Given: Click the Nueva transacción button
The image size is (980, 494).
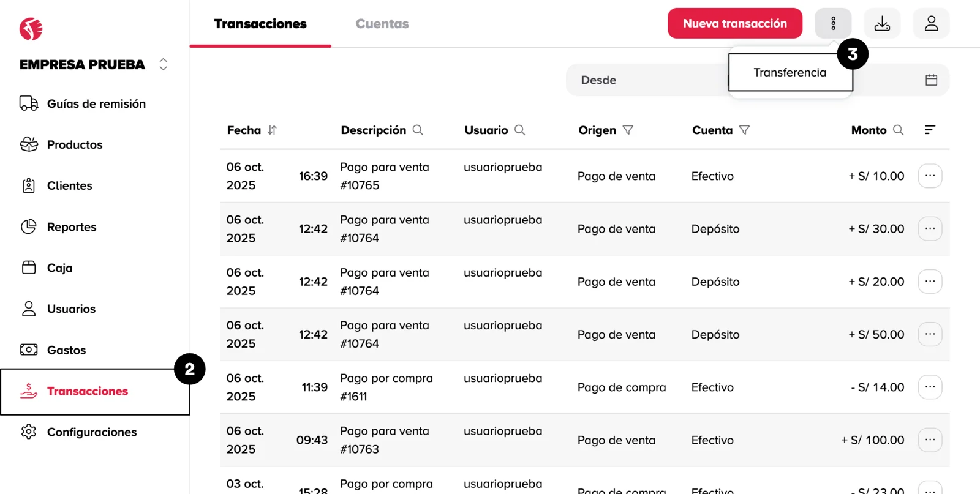Looking at the screenshot, I should click(734, 24).
